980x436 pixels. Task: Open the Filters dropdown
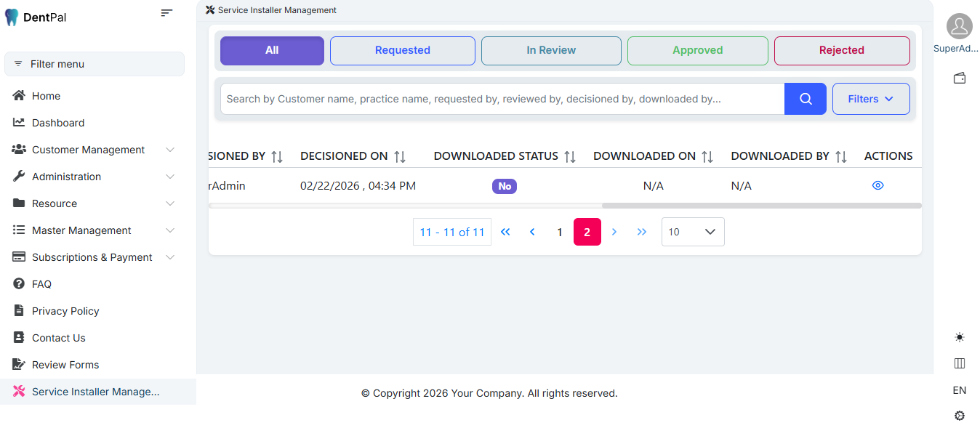click(870, 99)
